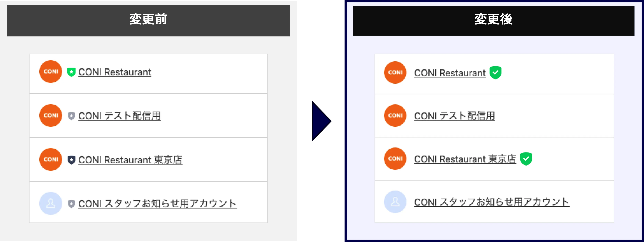Click pale blue default avatar in after panel
The height and width of the screenshot is (242, 644).
pyautogui.click(x=395, y=202)
